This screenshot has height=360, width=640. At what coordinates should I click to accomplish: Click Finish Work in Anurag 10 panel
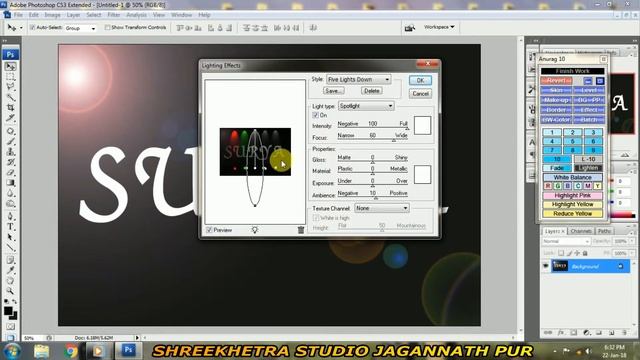coord(572,71)
